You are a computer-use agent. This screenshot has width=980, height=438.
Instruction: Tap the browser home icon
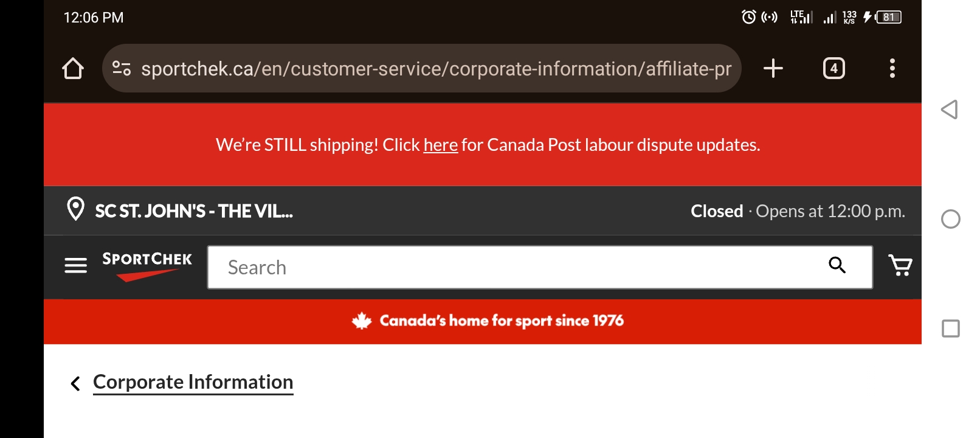coord(73,68)
